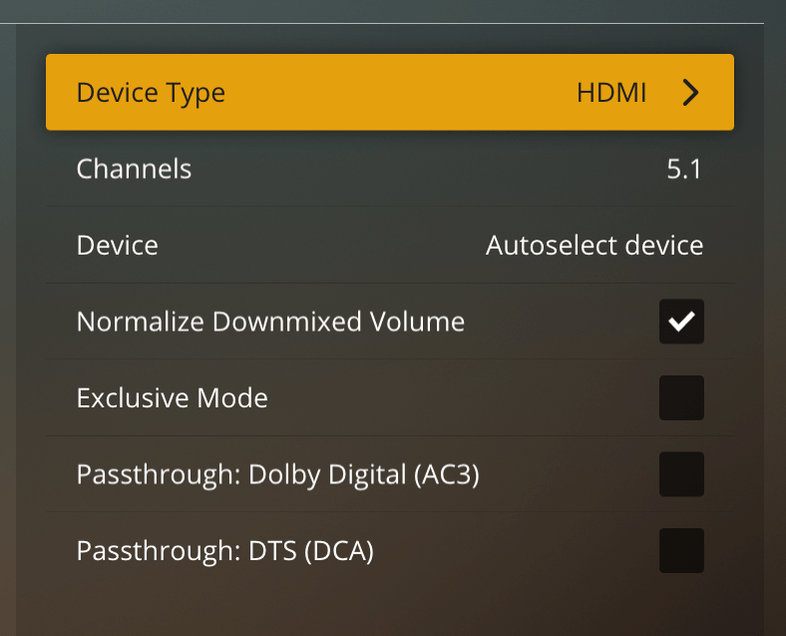Change the HDMI device type value

coord(611,93)
